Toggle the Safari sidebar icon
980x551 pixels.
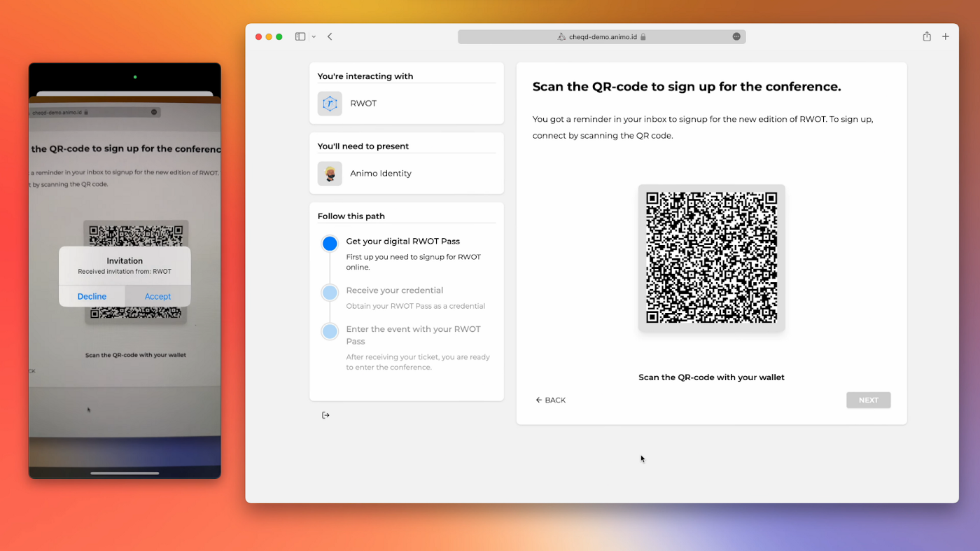(x=300, y=36)
